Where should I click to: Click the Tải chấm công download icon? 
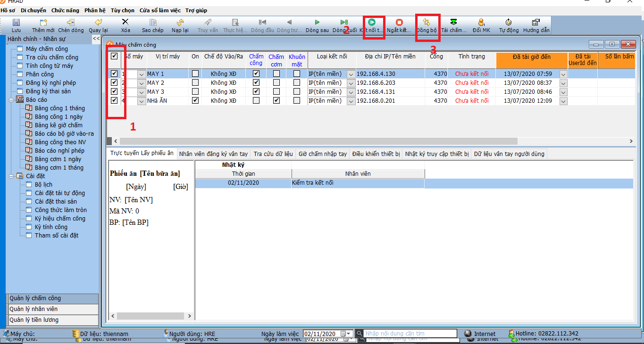[x=454, y=22]
